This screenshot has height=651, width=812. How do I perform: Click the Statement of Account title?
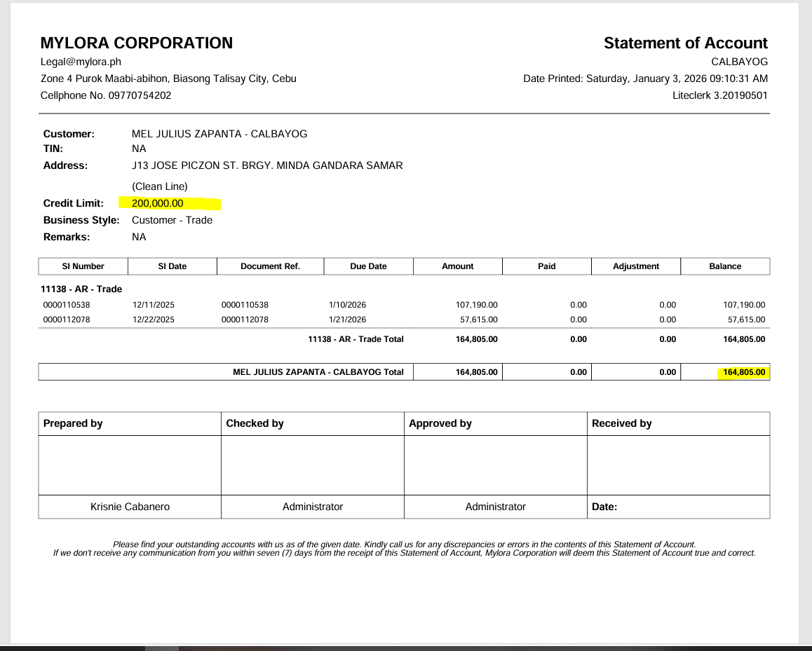(x=685, y=43)
